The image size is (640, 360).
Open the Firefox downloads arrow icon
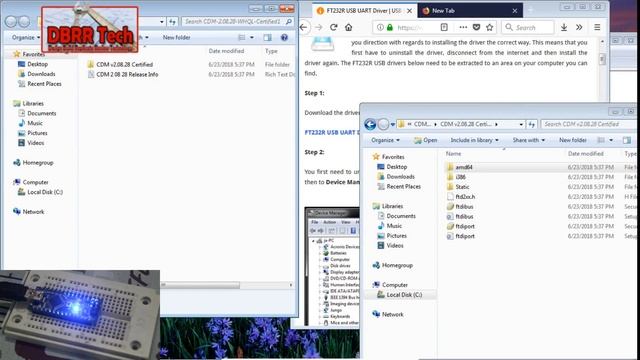(x=564, y=27)
